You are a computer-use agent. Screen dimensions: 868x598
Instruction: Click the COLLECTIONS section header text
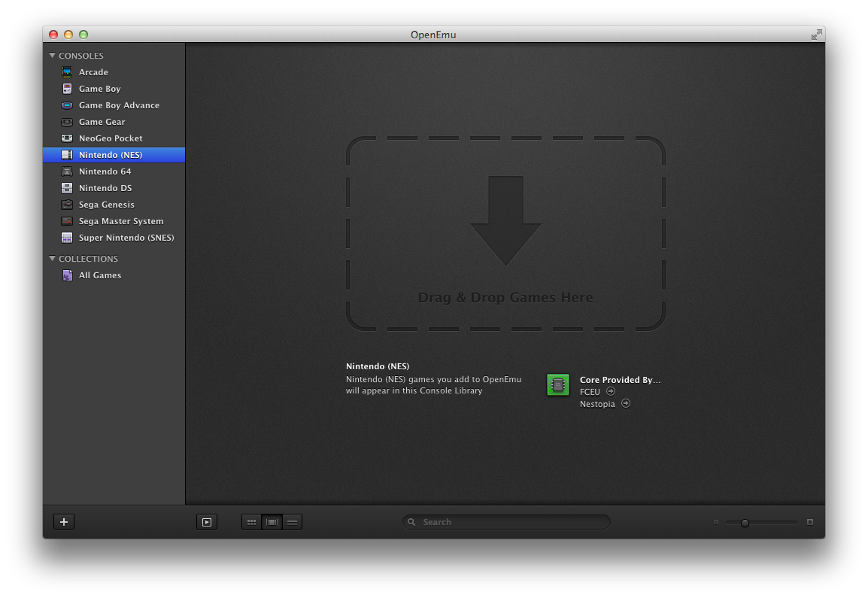(x=88, y=259)
